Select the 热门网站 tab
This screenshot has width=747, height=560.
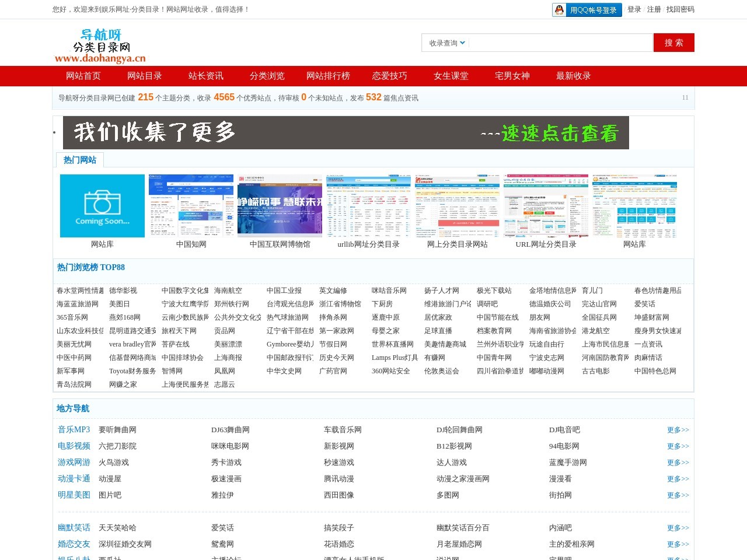[79, 159]
